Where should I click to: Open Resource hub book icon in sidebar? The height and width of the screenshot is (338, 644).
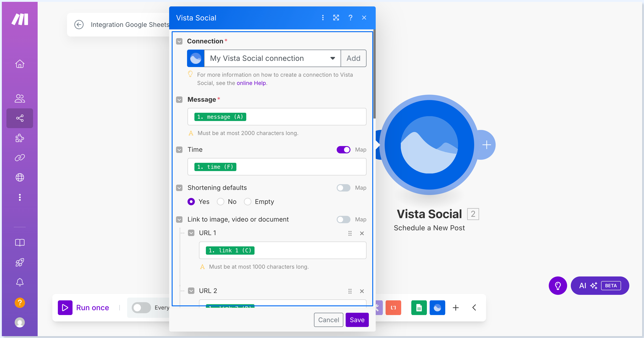click(20, 242)
